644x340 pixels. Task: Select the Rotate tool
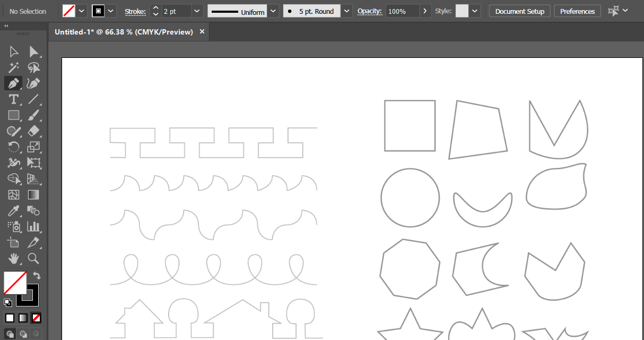click(x=14, y=147)
